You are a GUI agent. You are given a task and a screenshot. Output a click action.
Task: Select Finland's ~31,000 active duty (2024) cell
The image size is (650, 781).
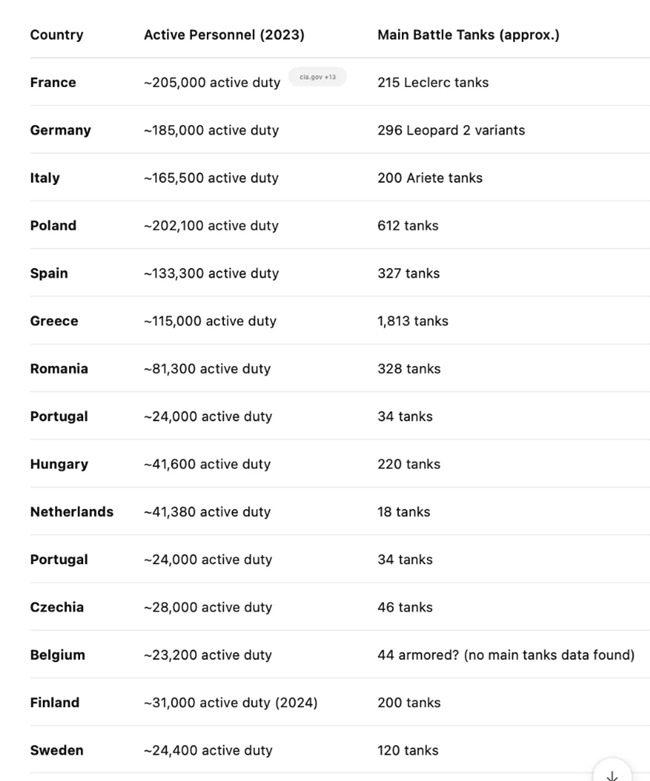pyautogui.click(x=230, y=703)
